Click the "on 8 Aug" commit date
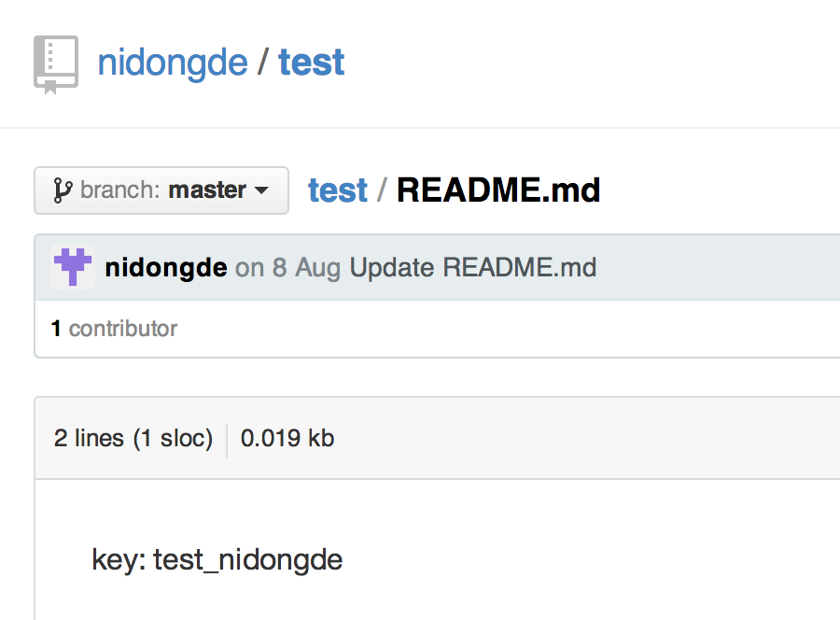The height and width of the screenshot is (620, 840). point(287,268)
